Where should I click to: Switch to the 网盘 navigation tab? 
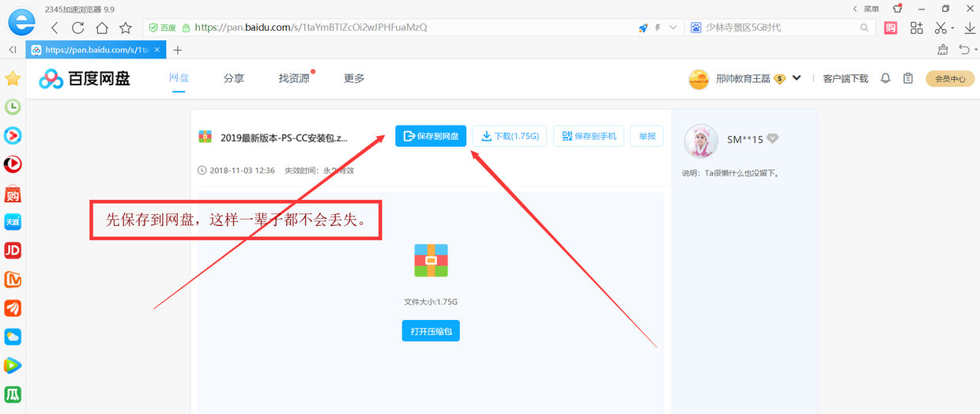(x=179, y=78)
